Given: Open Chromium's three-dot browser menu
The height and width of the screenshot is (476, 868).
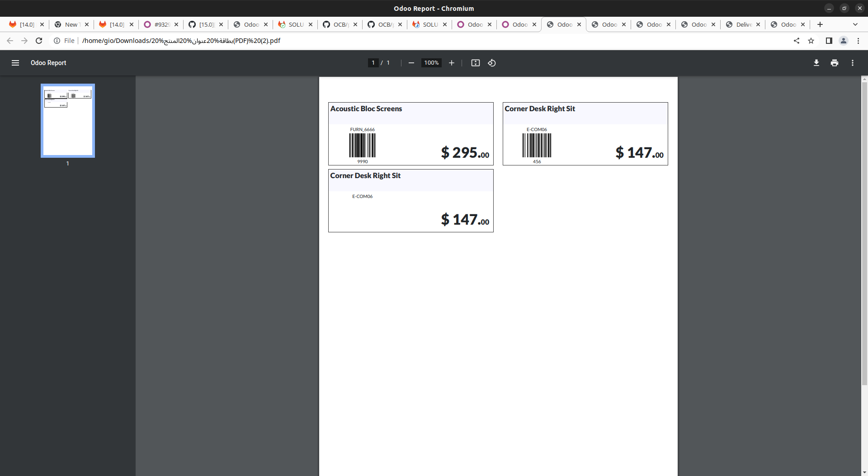Looking at the screenshot, I should [x=859, y=41].
